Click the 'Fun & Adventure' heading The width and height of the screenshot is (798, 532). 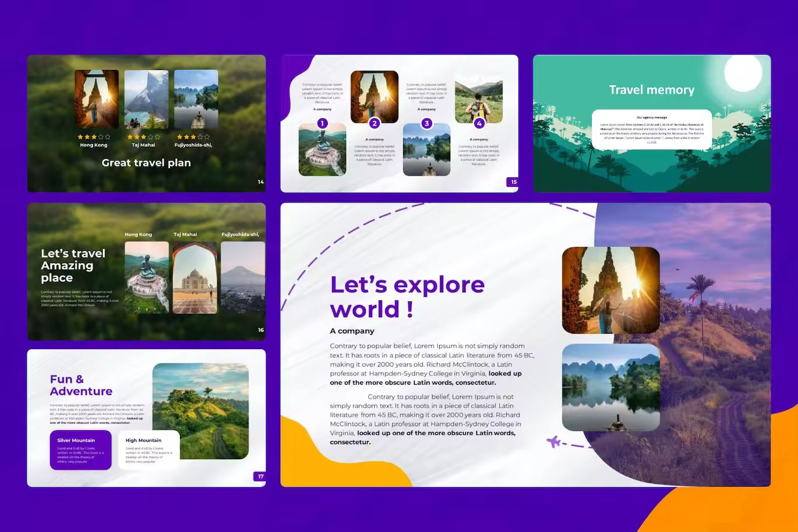pos(81,385)
